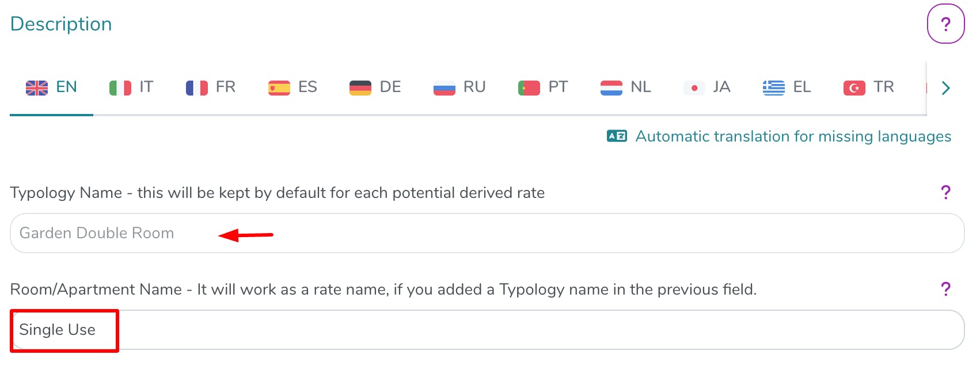This screenshot has width=980, height=366.
Task: Click the UK flag icon
Action: [x=37, y=87]
